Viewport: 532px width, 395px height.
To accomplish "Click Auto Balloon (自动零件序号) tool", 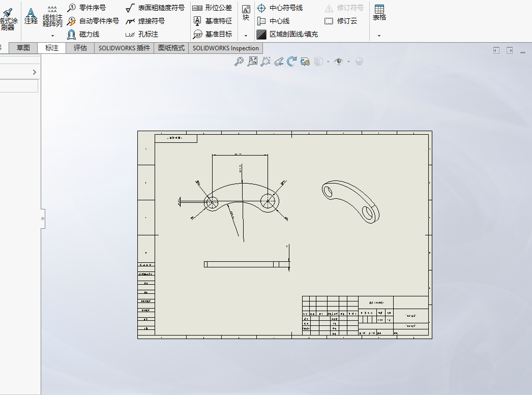I will tap(93, 21).
